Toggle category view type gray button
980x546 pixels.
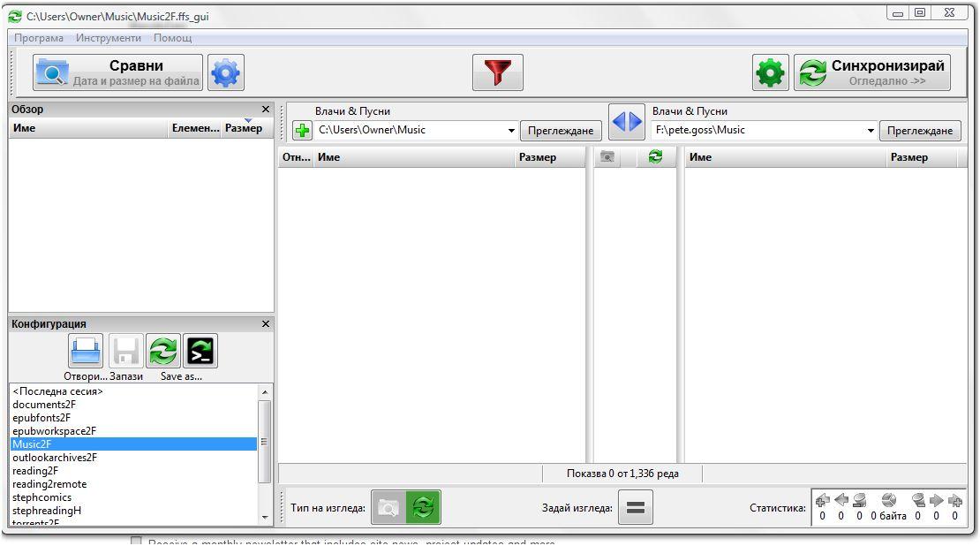(x=388, y=507)
